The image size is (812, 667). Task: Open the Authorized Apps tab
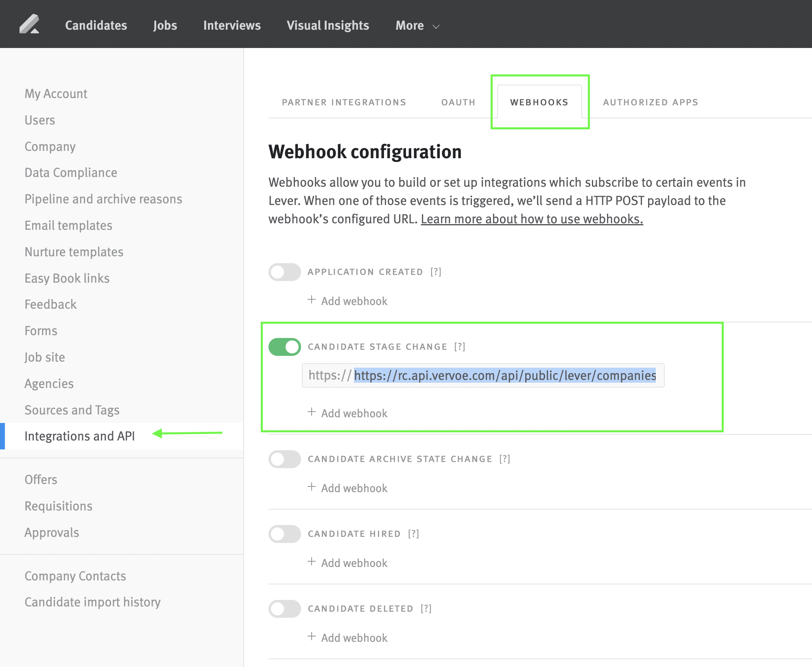pos(650,102)
